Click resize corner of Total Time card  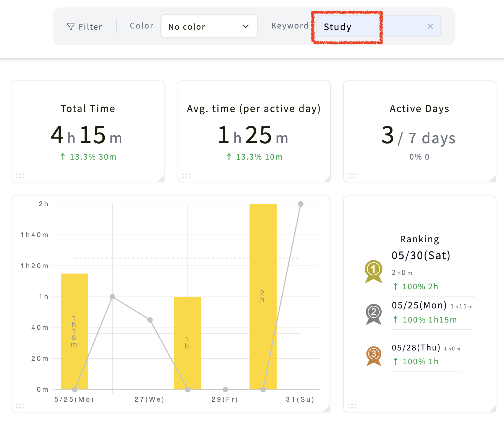161,179
